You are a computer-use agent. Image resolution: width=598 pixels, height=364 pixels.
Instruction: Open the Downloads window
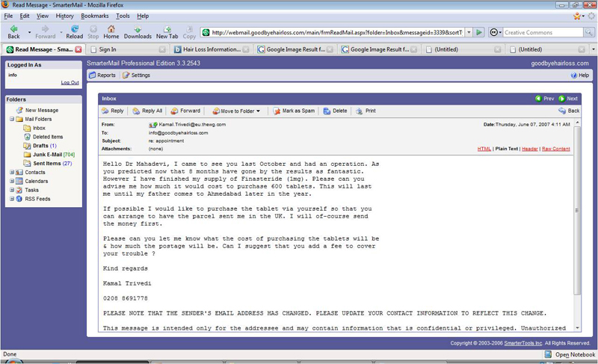tap(138, 31)
